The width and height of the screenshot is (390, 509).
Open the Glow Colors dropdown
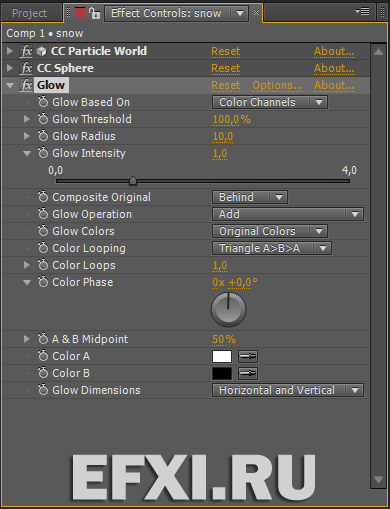click(270, 231)
